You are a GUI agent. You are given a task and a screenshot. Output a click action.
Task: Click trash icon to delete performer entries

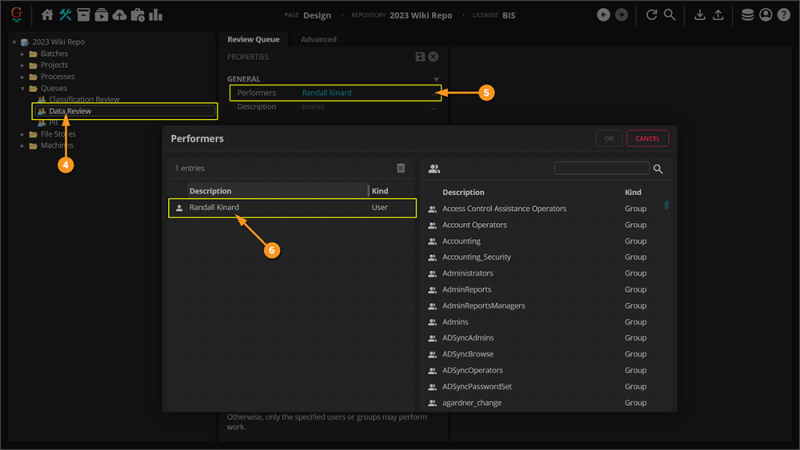click(401, 169)
